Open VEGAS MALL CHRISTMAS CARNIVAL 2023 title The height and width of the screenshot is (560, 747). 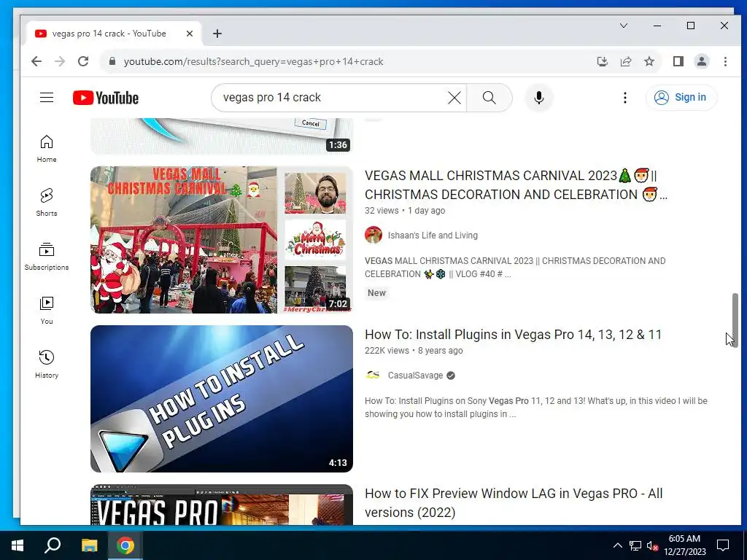click(516, 184)
